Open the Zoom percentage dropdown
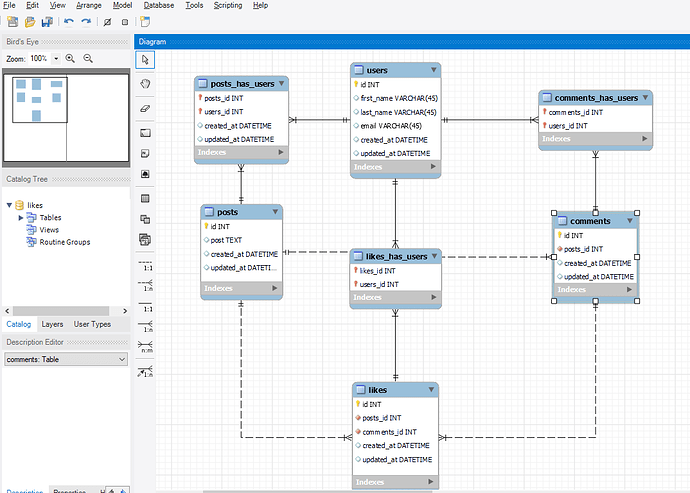This screenshot has width=690, height=493. coord(56,58)
